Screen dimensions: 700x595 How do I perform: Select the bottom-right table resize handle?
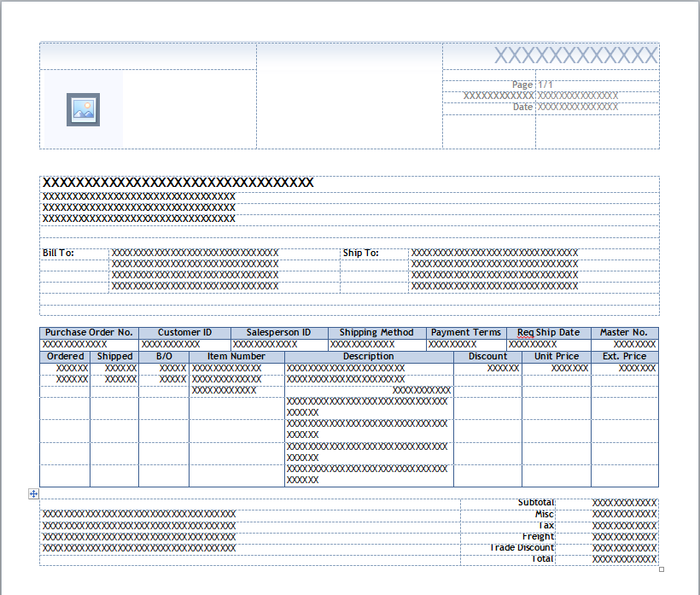[x=662, y=568]
